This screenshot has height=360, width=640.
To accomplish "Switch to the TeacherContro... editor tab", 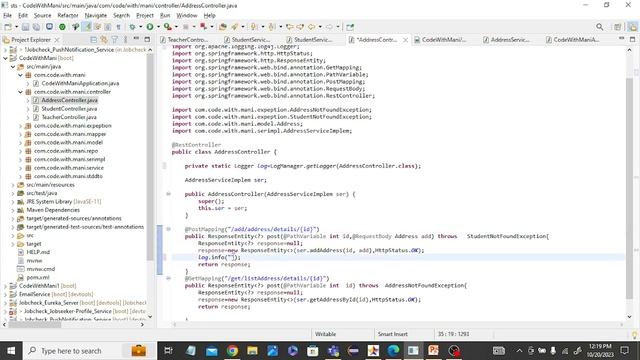I will [x=184, y=40].
